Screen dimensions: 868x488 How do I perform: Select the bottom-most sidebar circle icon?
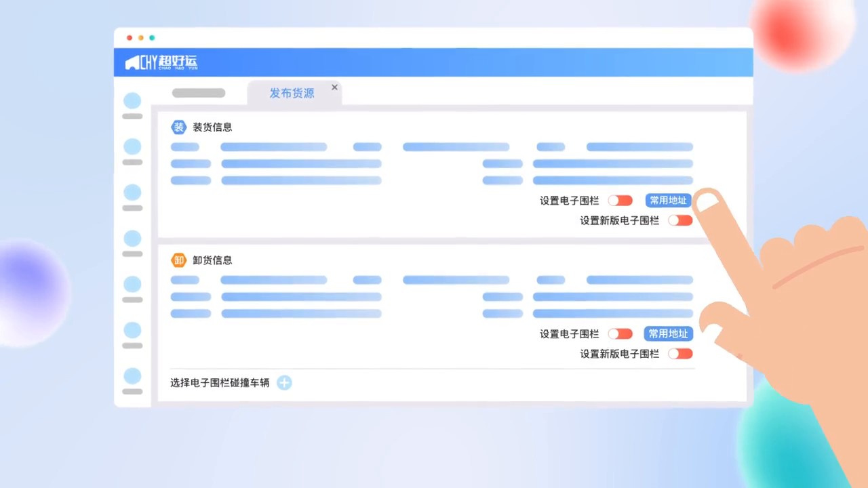132,376
